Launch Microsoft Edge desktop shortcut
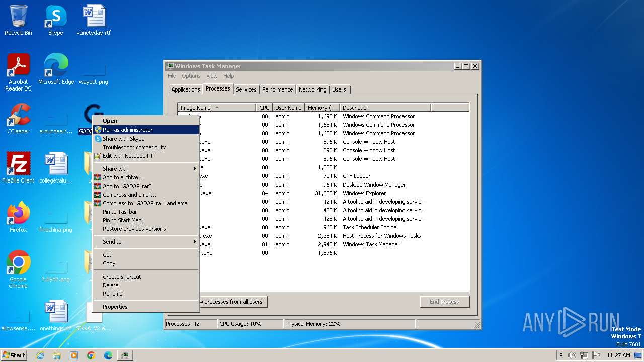 click(56, 69)
